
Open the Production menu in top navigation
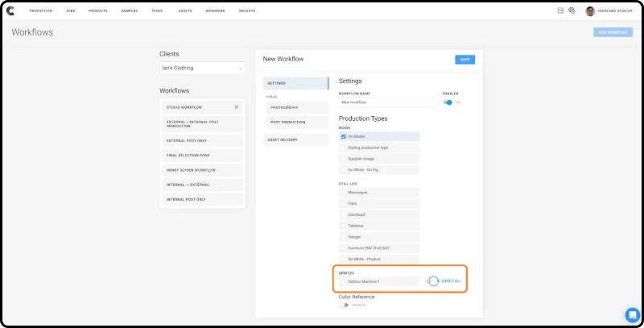pyautogui.click(x=40, y=10)
